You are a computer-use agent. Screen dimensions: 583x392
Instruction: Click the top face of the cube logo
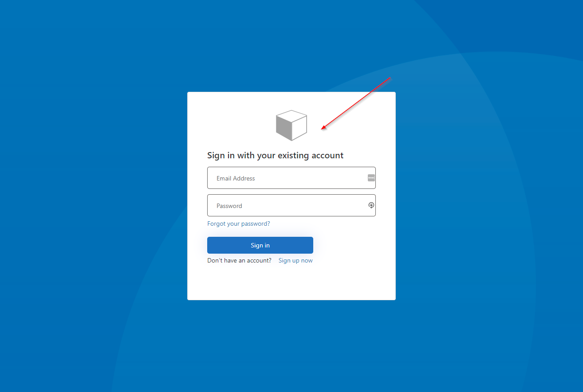point(291,115)
